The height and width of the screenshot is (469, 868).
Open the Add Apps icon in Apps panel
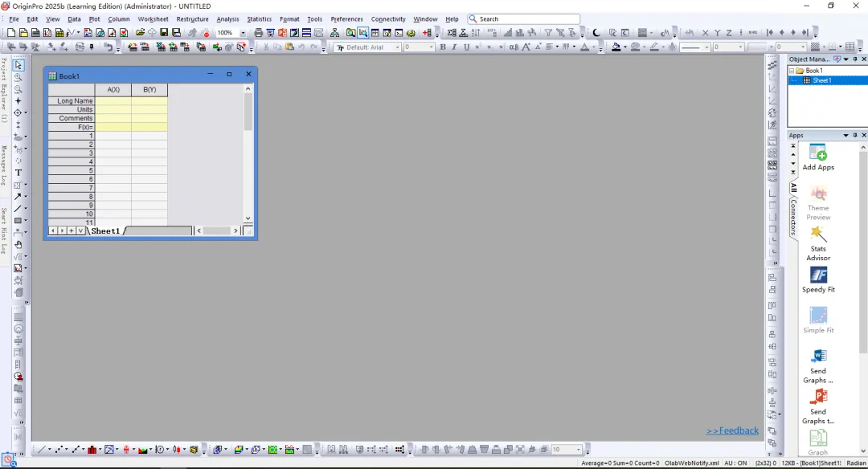[x=817, y=157]
